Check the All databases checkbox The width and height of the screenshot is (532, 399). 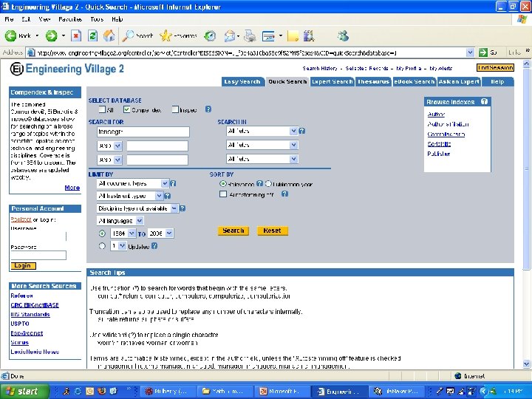point(102,109)
